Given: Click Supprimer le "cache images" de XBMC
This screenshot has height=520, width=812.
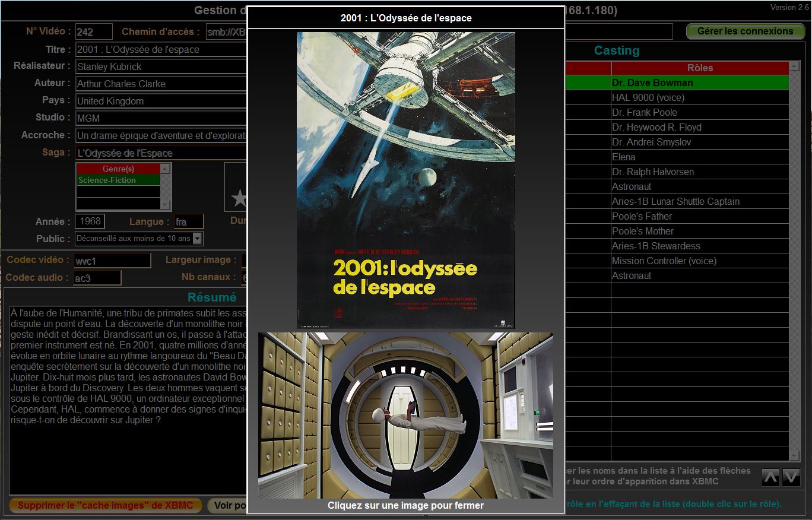Looking at the screenshot, I should pos(105,506).
